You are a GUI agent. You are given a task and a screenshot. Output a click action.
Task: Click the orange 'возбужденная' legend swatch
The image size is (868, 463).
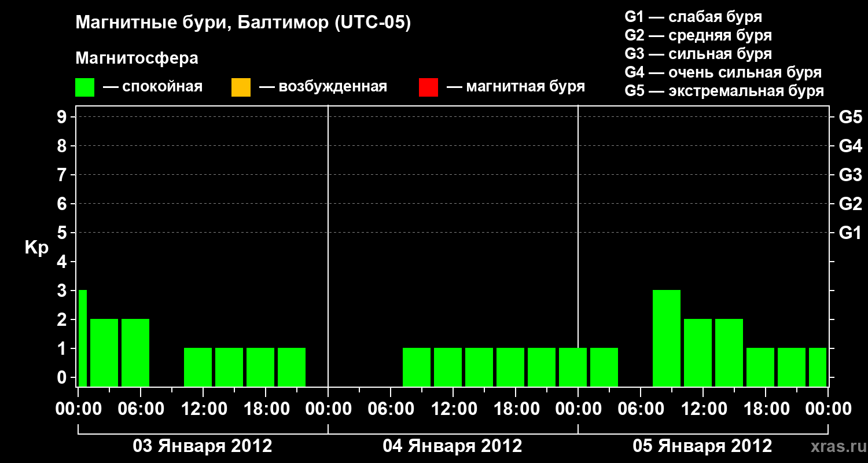(241, 87)
